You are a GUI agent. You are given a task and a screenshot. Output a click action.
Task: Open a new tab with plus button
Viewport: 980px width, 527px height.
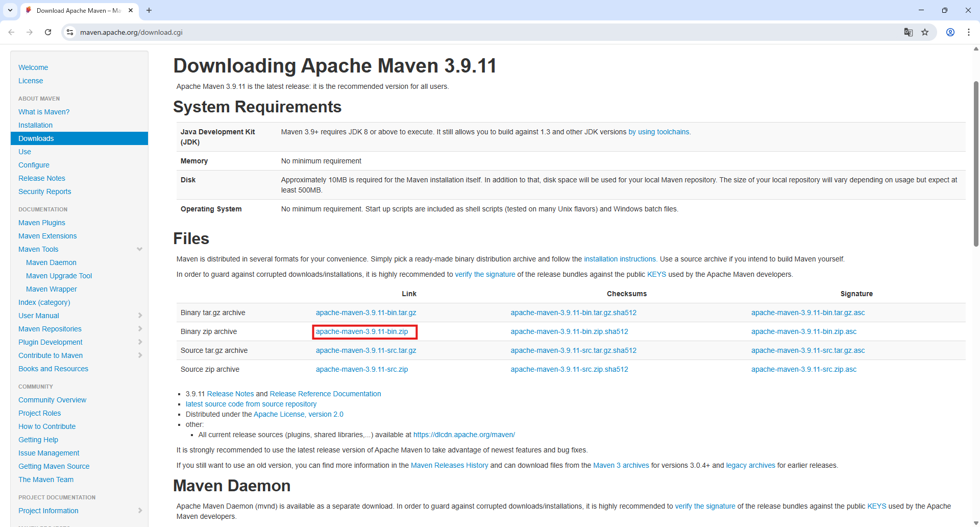click(x=149, y=10)
